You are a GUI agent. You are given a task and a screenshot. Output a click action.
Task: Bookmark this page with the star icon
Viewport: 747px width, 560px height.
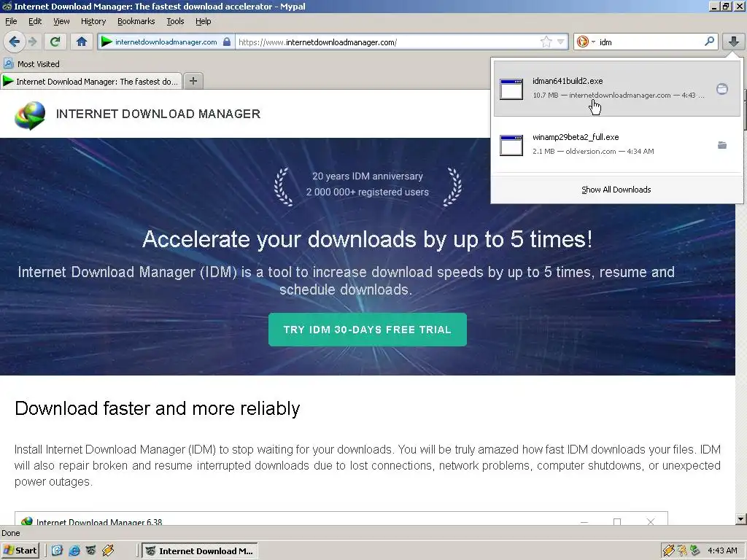(x=546, y=42)
